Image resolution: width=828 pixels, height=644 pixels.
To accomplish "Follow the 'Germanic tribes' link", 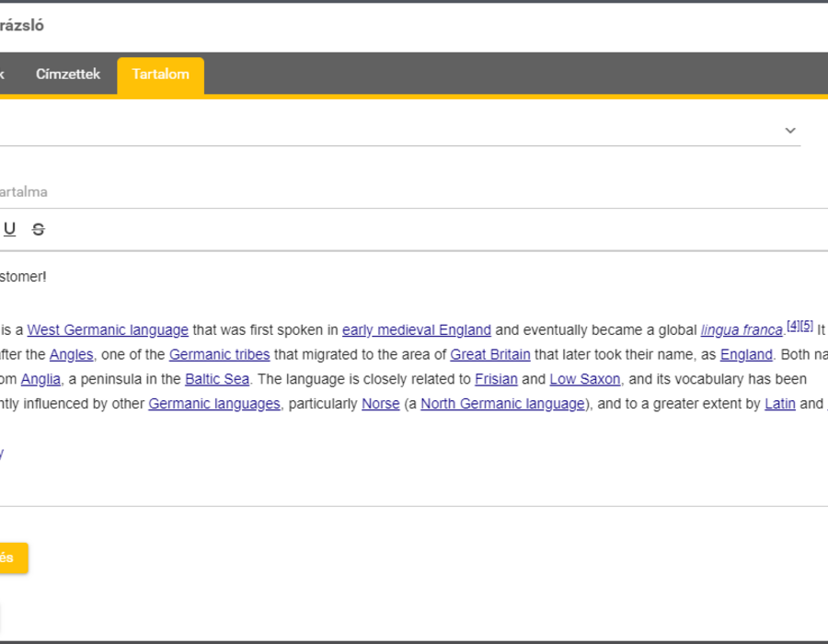I will [x=220, y=355].
